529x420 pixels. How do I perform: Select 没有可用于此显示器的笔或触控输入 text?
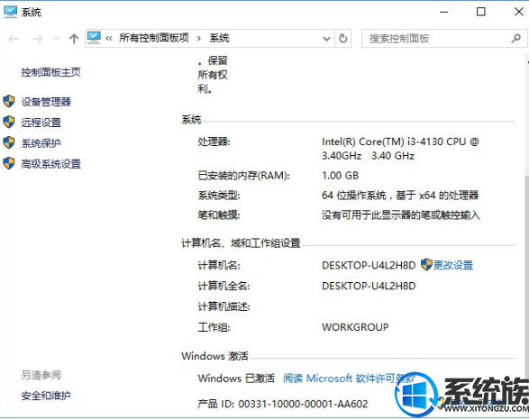pyautogui.click(x=400, y=215)
